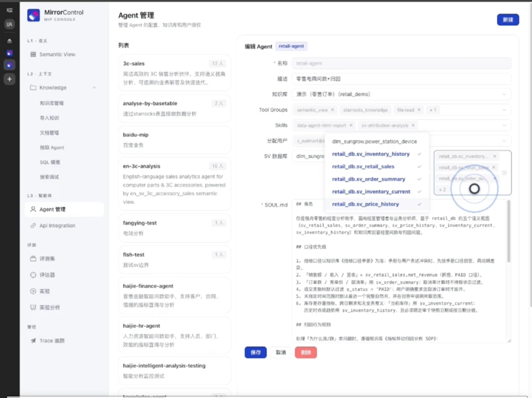The width and height of the screenshot is (532, 398).
Task: Select the haijie-finance-agent card
Action: click(x=174, y=295)
